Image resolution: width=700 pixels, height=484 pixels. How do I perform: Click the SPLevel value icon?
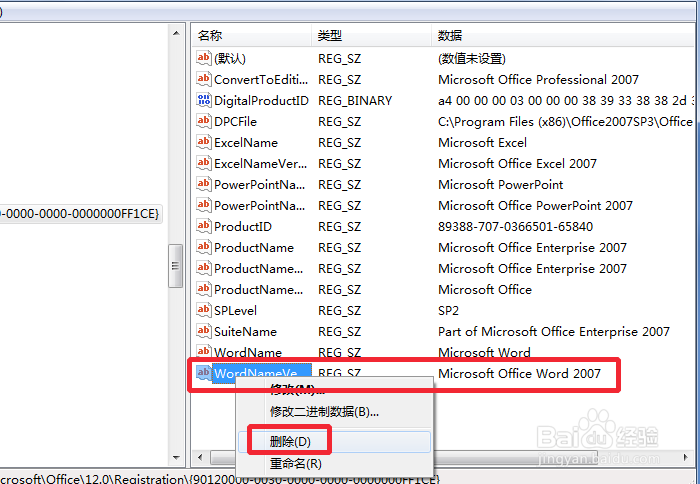[204, 310]
